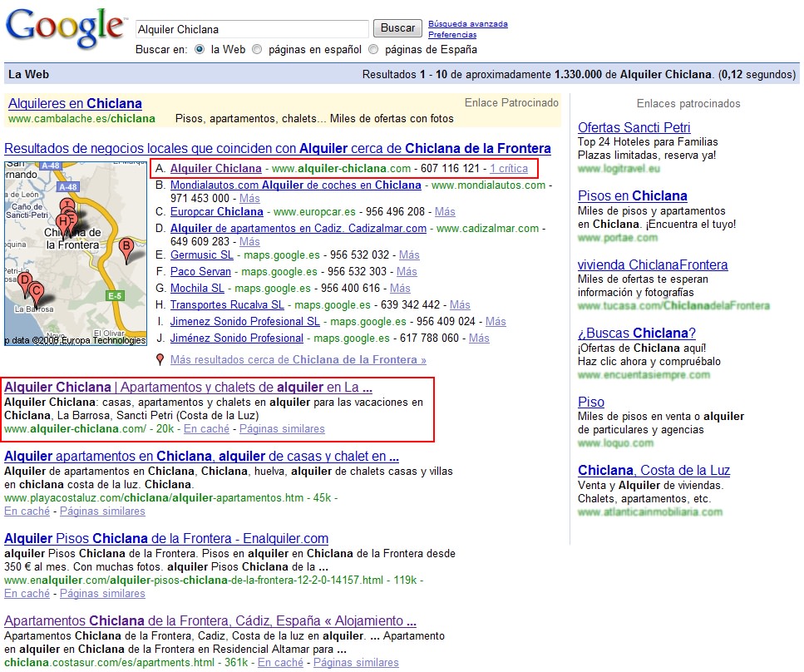Image resolution: width=804 pixels, height=672 pixels.
Task: Open 'Páginas similares' for playacostaluz result
Action: [102, 511]
